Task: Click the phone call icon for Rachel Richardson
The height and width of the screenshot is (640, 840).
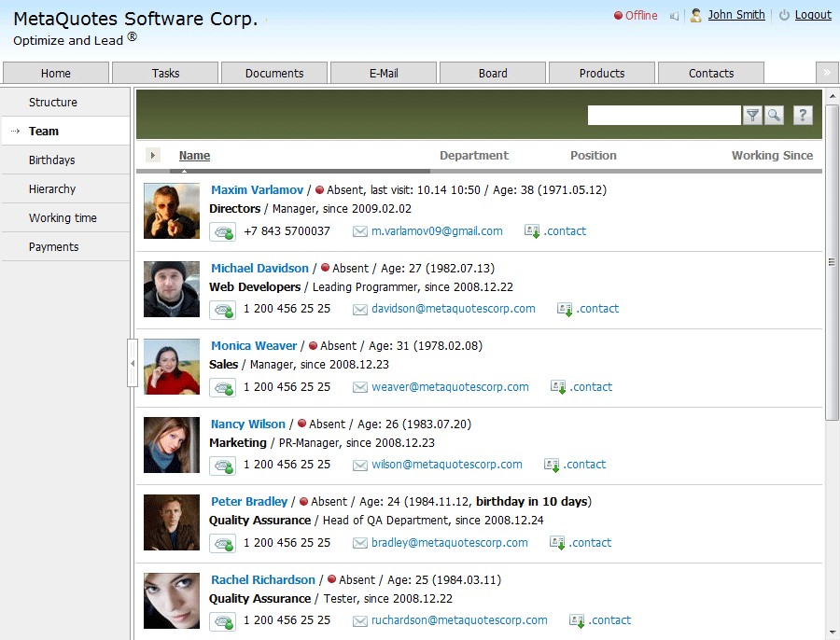Action: 222,621
